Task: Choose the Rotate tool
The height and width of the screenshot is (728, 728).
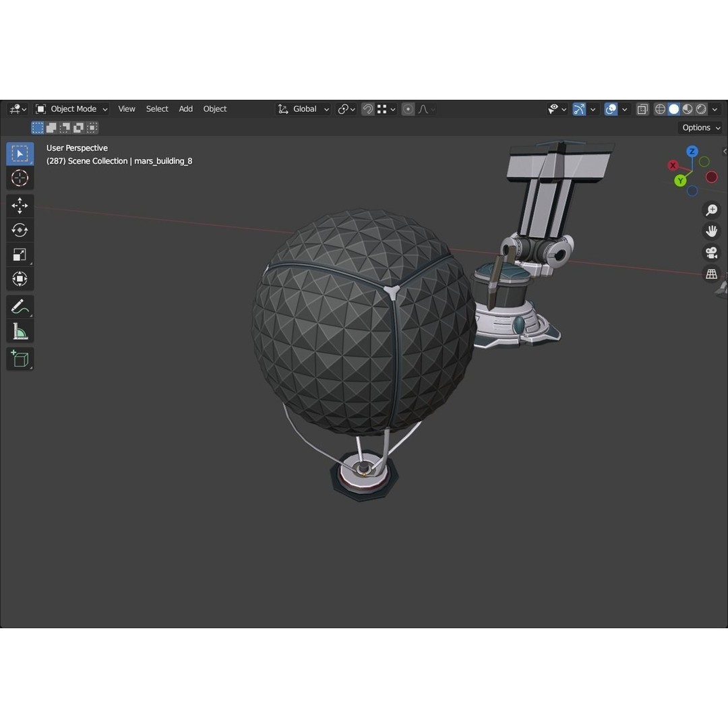Action: [x=20, y=230]
